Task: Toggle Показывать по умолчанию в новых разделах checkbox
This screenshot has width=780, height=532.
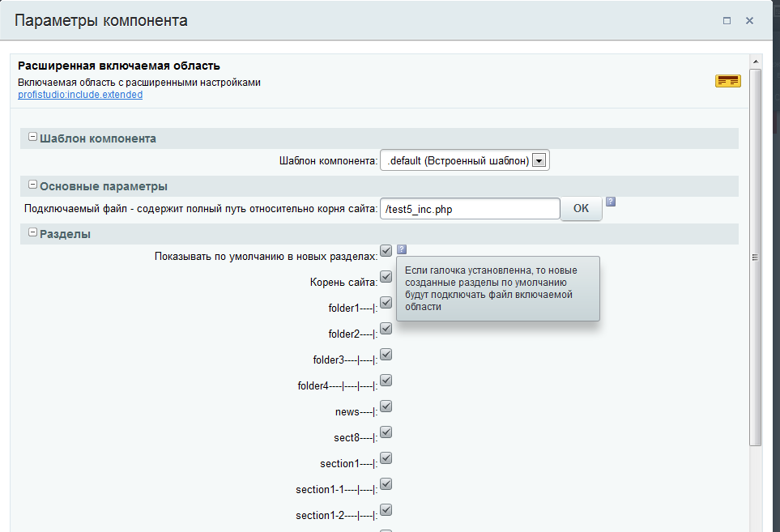Action: (x=386, y=251)
